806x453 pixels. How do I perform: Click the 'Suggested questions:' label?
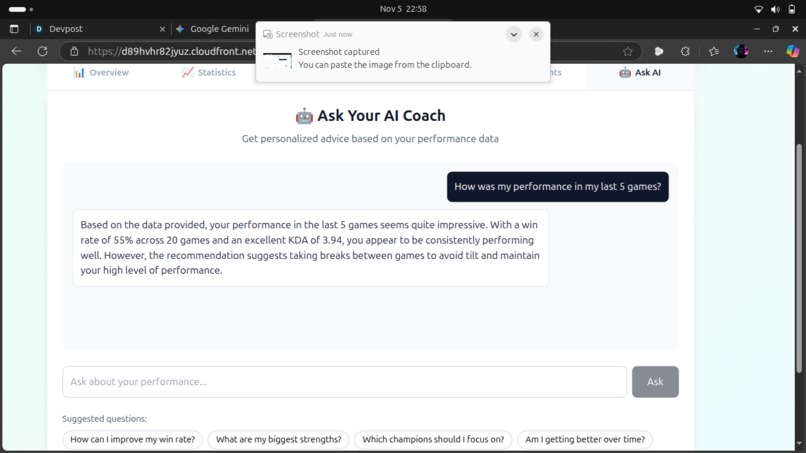(104, 419)
